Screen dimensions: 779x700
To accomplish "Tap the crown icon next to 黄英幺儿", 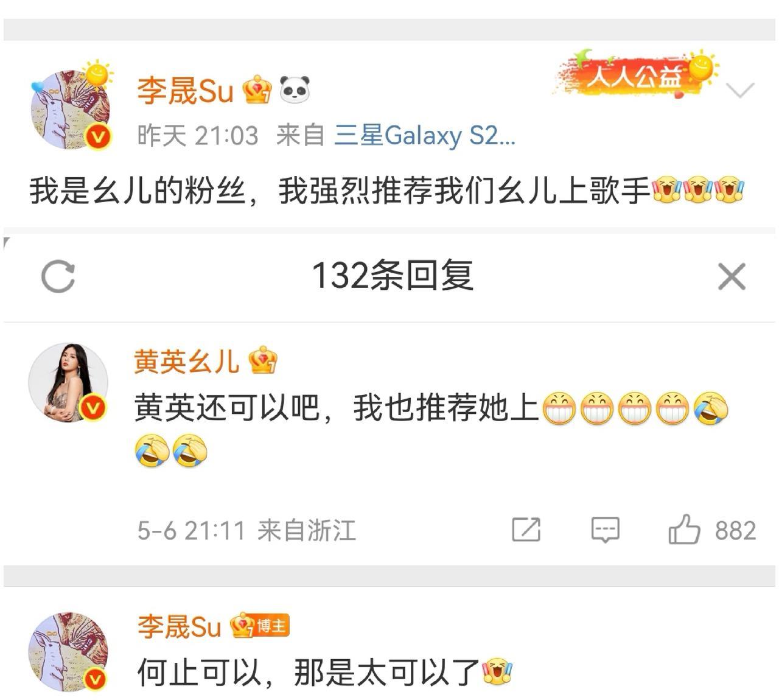I will 263,360.
